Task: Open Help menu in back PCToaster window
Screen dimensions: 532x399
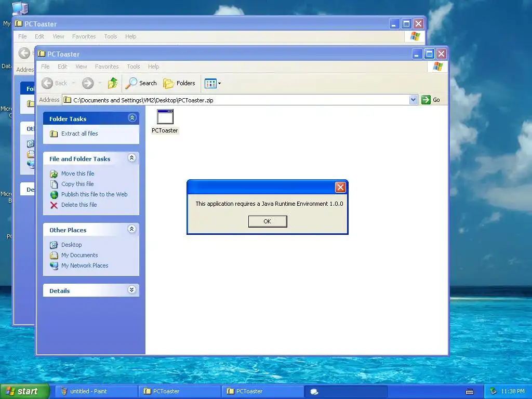Action: click(130, 36)
